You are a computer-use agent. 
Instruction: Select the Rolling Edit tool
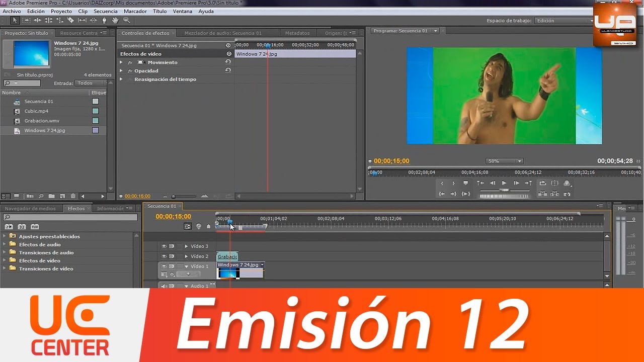[x=48, y=20]
